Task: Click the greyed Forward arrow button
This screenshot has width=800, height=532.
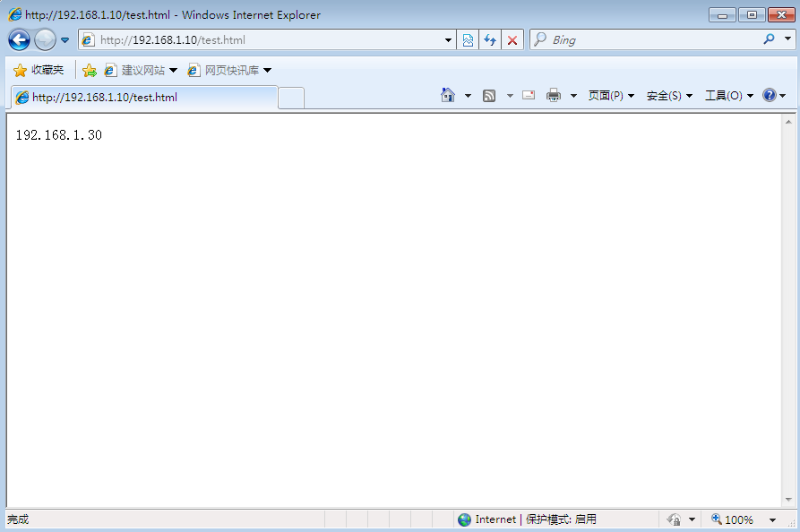Action: pos(45,39)
